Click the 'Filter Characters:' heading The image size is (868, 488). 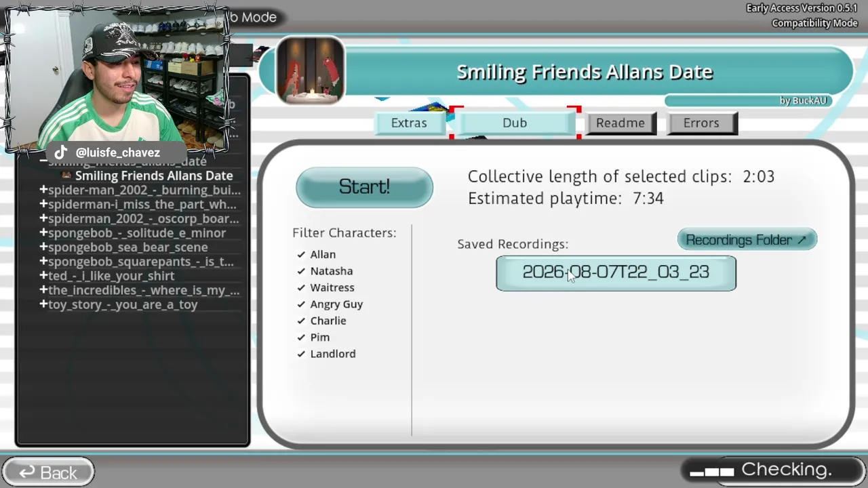(344, 232)
